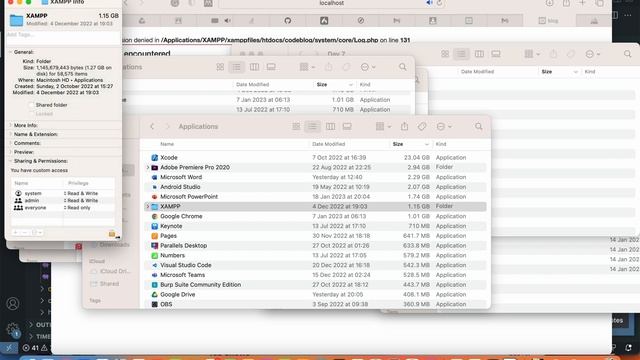Change privilege for everyone

click(x=77, y=208)
